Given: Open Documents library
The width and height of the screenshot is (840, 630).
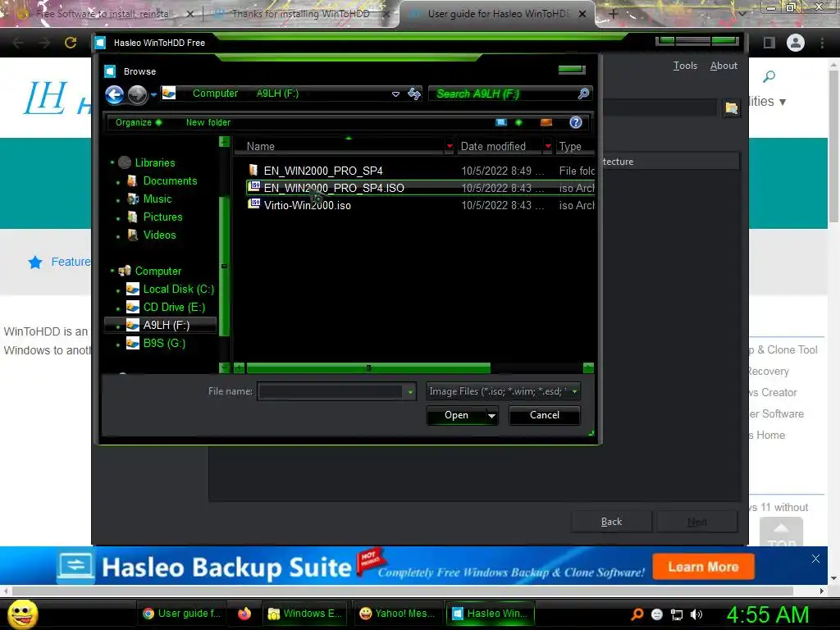Looking at the screenshot, I should [170, 180].
